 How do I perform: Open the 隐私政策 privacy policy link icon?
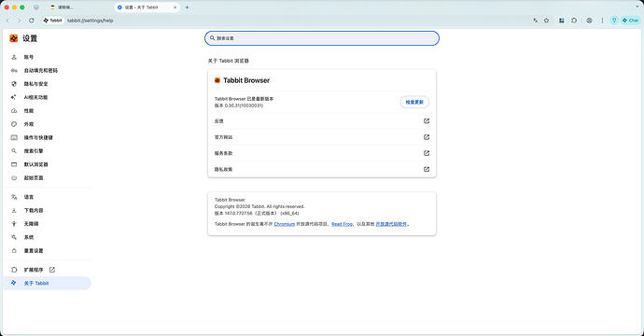(427, 169)
